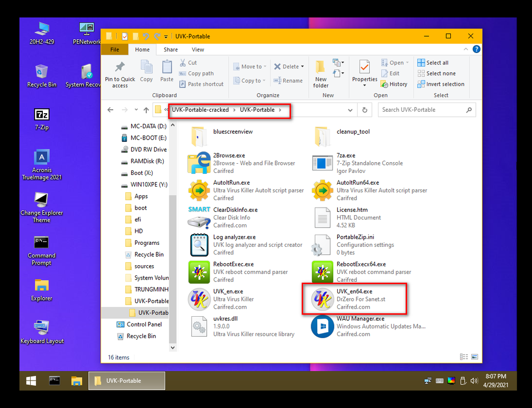The height and width of the screenshot is (408, 532).
Task: Open Keyboard Layout desktop shortcut
Action: [42, 333]
